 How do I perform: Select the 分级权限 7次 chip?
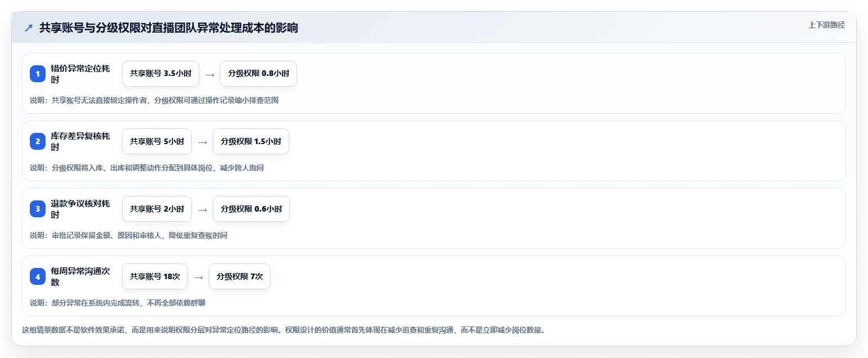coord(240,276)
